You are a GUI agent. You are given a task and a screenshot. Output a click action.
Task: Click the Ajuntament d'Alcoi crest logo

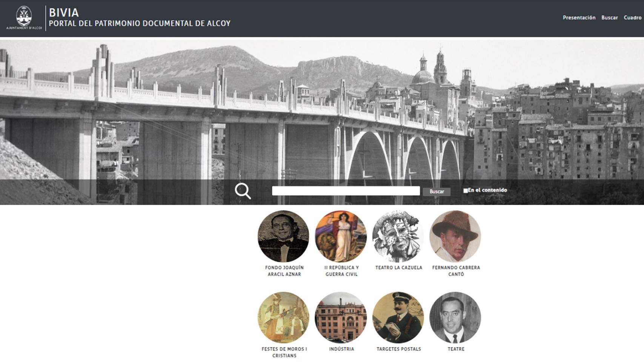(24, 18)
